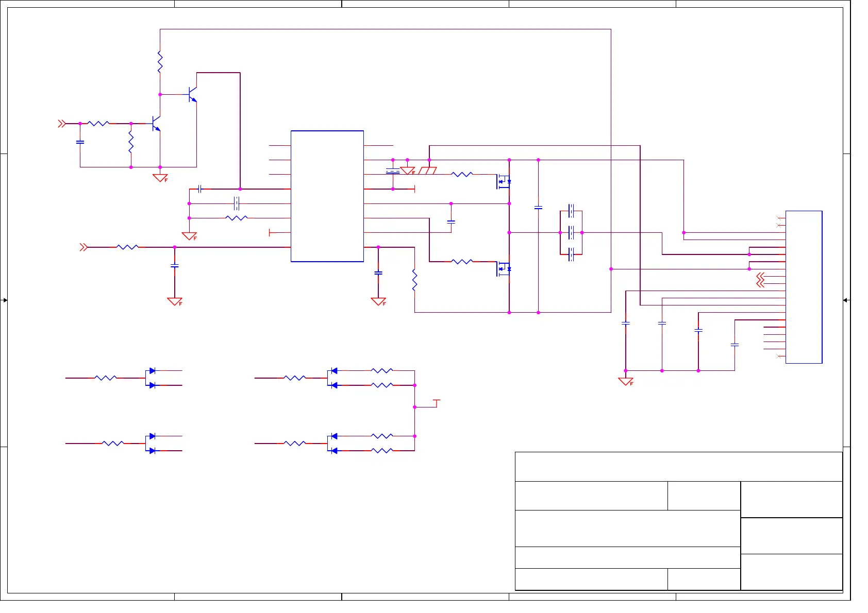Select the ground symbol under lower input capacitor
The height and width of the screenshot is (613, 868).
pos(175,302)
